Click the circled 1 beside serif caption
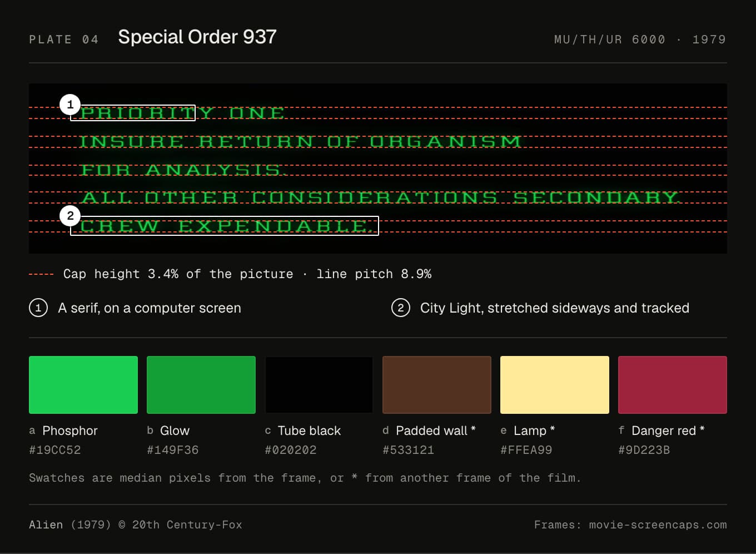The height and width of the screenshot is (554, 756). coord(38,308)
